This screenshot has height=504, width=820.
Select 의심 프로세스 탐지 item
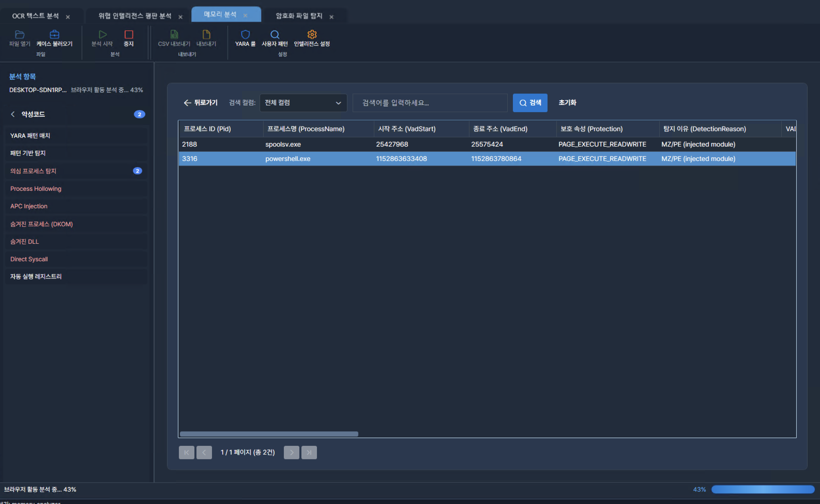[76, 171]
